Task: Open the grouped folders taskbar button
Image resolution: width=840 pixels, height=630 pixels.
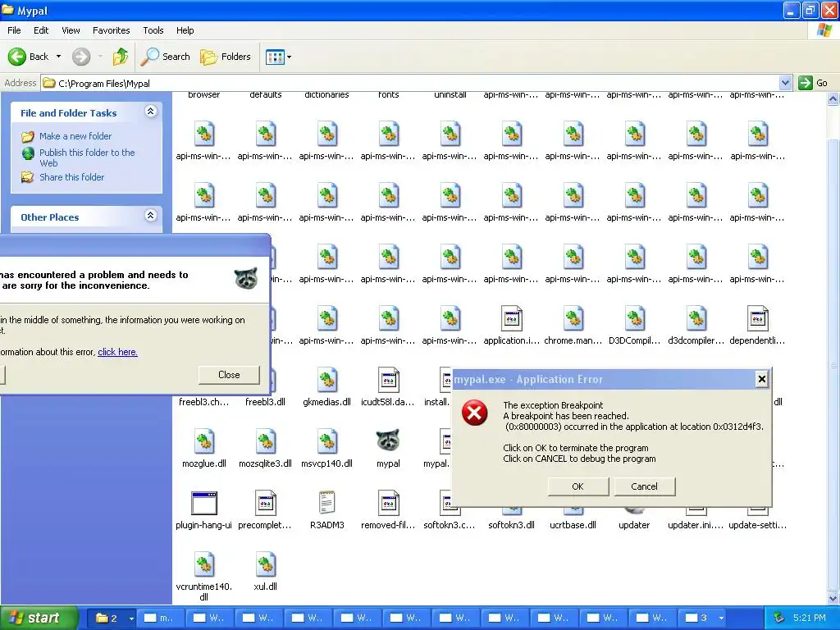Action: (111, 619)
